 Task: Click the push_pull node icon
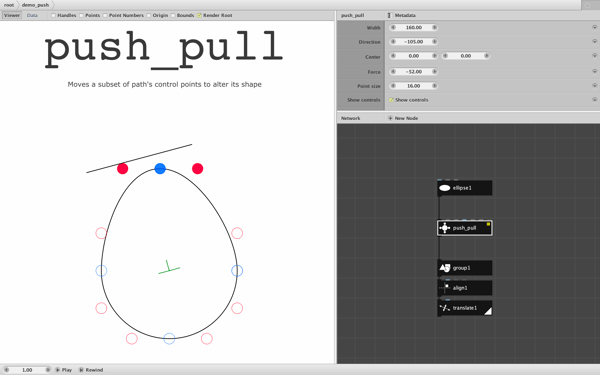[445, 228]
